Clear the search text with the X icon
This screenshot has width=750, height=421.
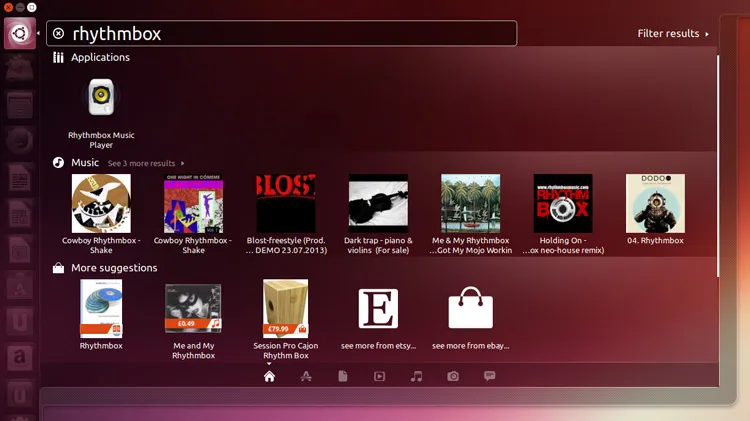click(58, 34)
